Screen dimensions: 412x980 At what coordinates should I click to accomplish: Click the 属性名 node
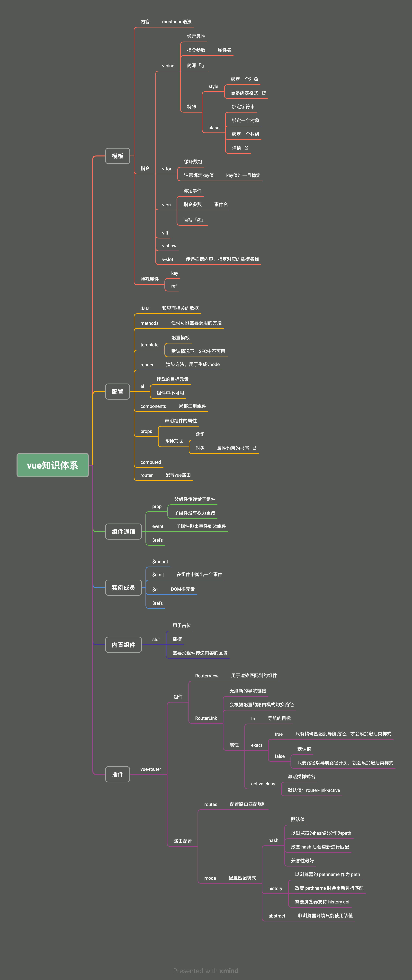pyautogui.click(x=224, y=50)
